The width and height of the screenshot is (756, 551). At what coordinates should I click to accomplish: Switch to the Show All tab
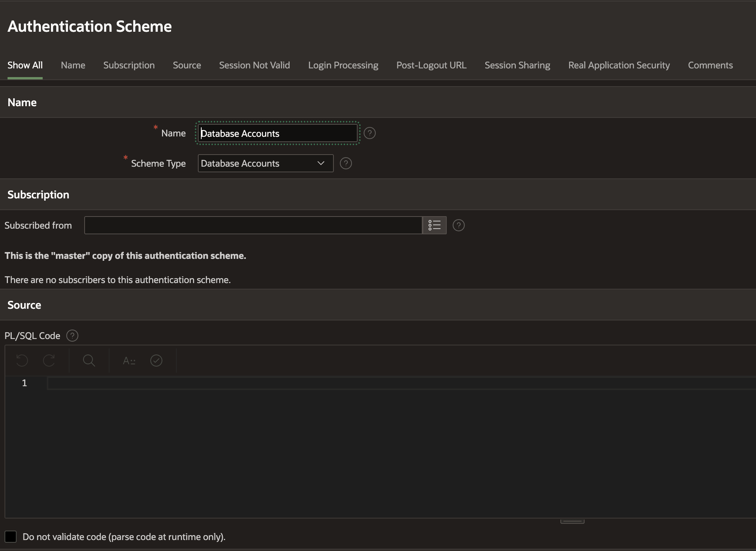pos(25,65)
